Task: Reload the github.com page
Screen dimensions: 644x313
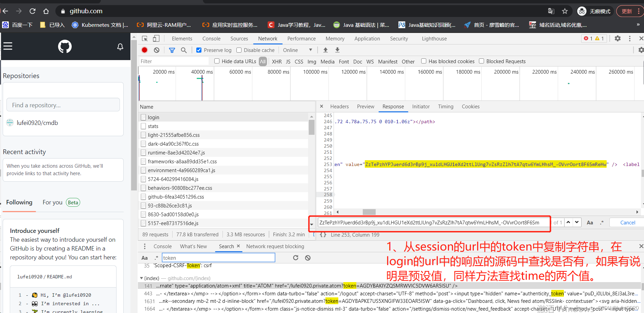Action: pos(33,11)
